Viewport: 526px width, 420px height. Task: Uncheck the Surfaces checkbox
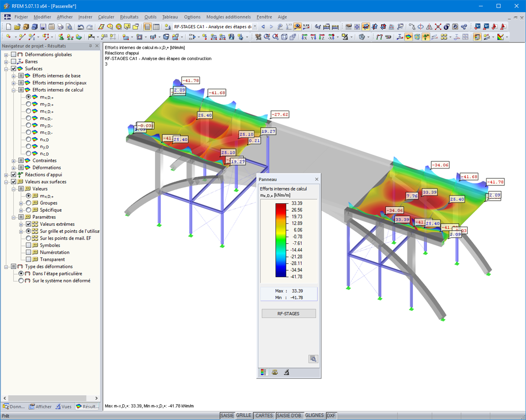pos(14,69)
